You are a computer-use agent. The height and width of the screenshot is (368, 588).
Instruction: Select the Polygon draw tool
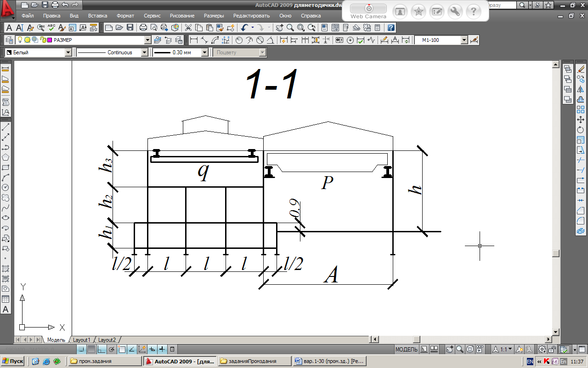(x=6, y=157)
